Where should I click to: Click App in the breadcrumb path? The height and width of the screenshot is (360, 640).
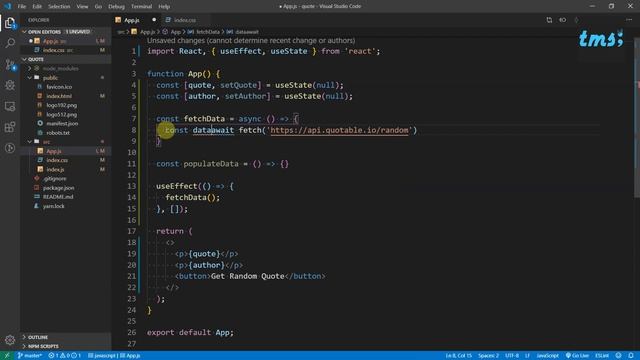tap(176, 32)
